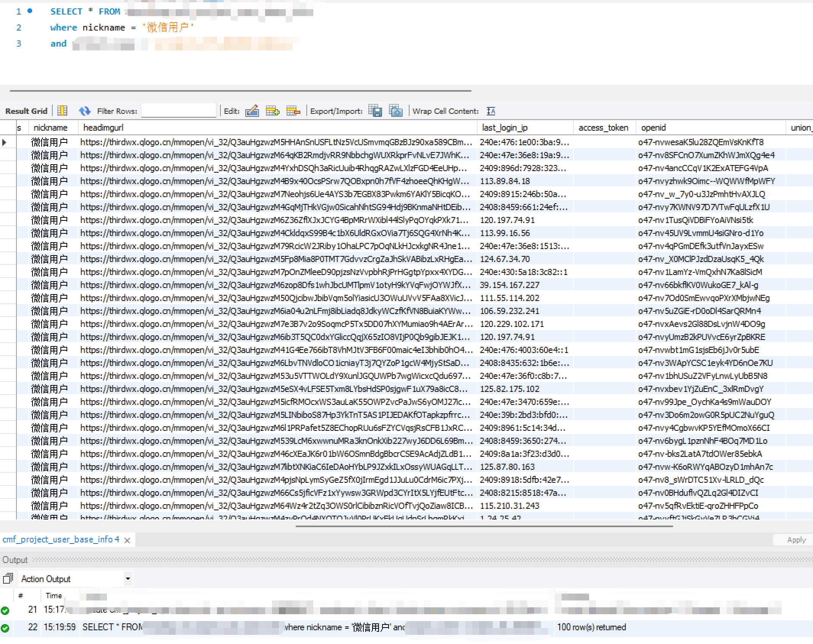Open the Action Output dropdown
Image resolution: width=813 pixels, height=644 pixels.
tap(128, 579)
